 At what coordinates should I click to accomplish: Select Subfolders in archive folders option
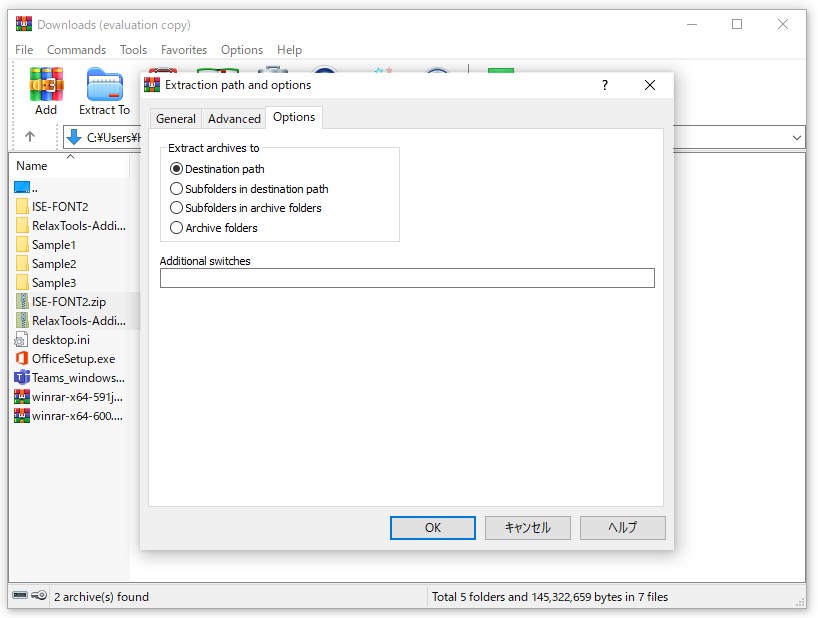click(176, 208)
